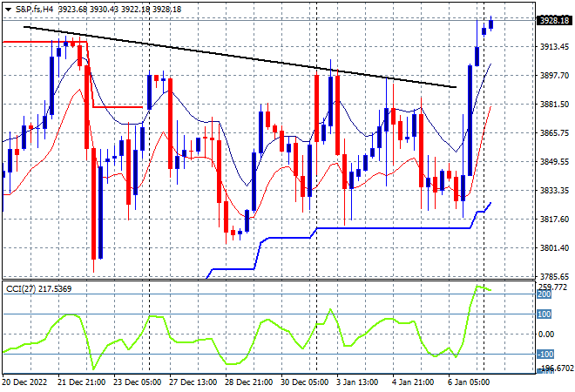Click the 28 Dec 21:00 time label
Viewport: 575px width, 392px height.
click(x=248, y=382)
